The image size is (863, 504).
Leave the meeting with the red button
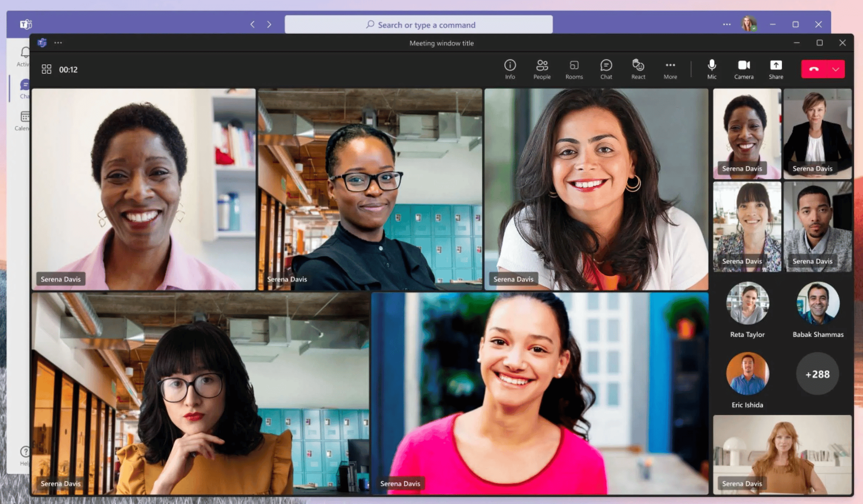pos(814,69)
